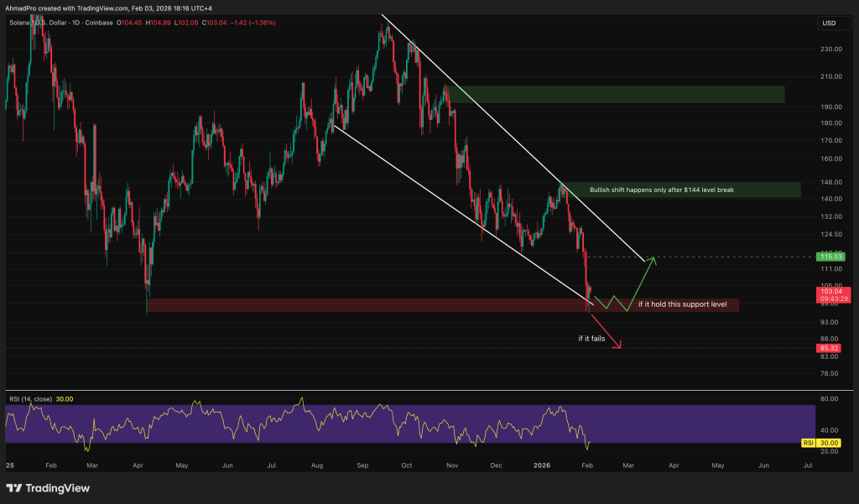Click the RSI (14, close) indicator legend
The height and width of the screenshot is (504, 859).
31,399
